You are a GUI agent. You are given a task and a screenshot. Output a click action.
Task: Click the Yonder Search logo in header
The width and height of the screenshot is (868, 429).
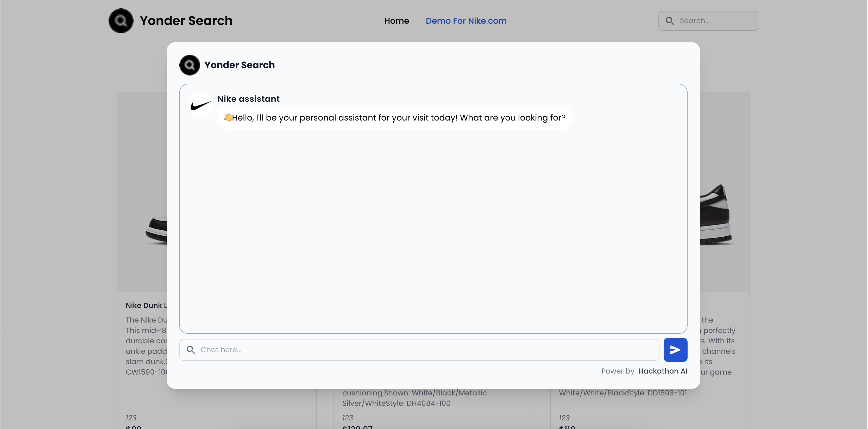121,21
